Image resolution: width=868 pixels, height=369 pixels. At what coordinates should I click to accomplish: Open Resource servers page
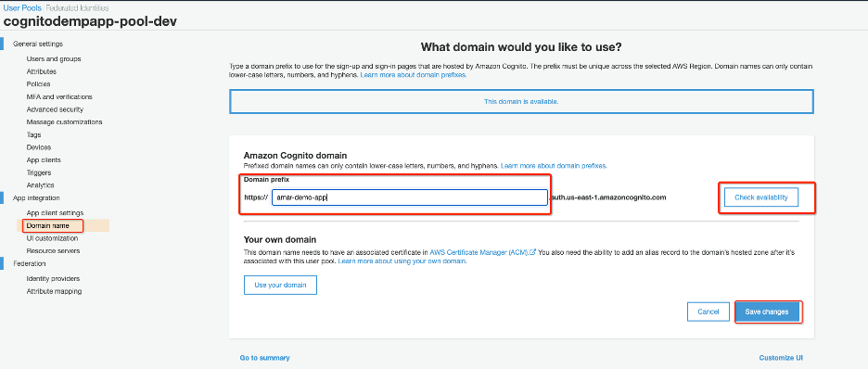(x=53, y=251)
